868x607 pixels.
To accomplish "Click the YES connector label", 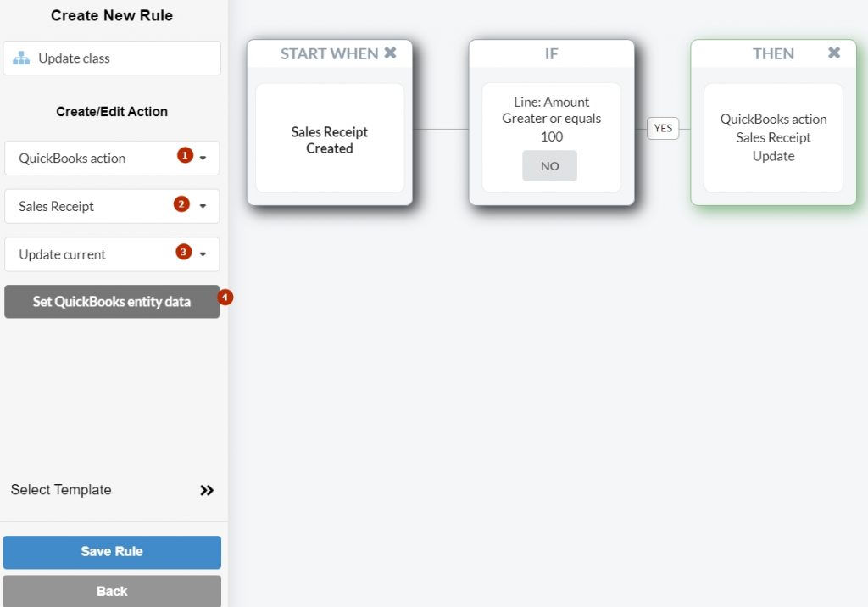I will tap(663, 129).
